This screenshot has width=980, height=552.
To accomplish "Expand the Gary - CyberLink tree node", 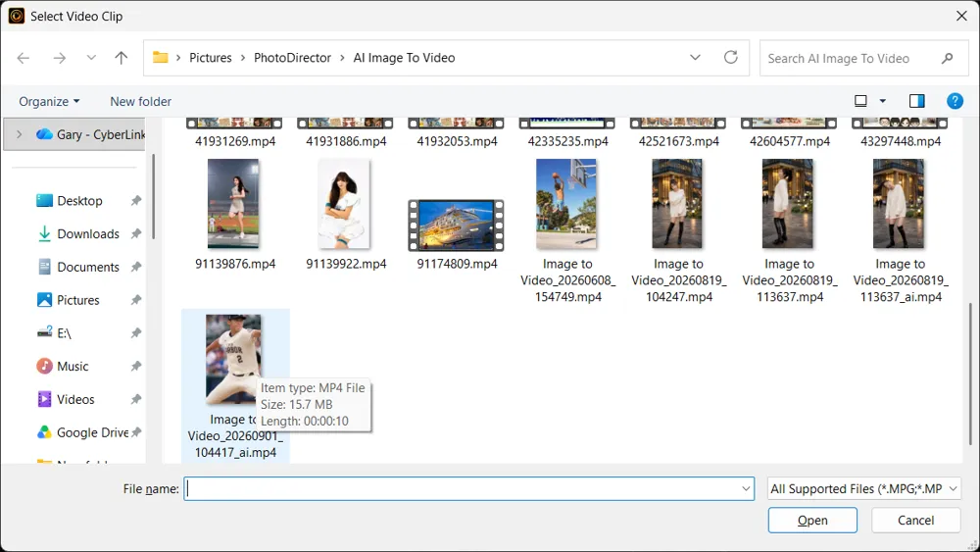I will point(19,133).
